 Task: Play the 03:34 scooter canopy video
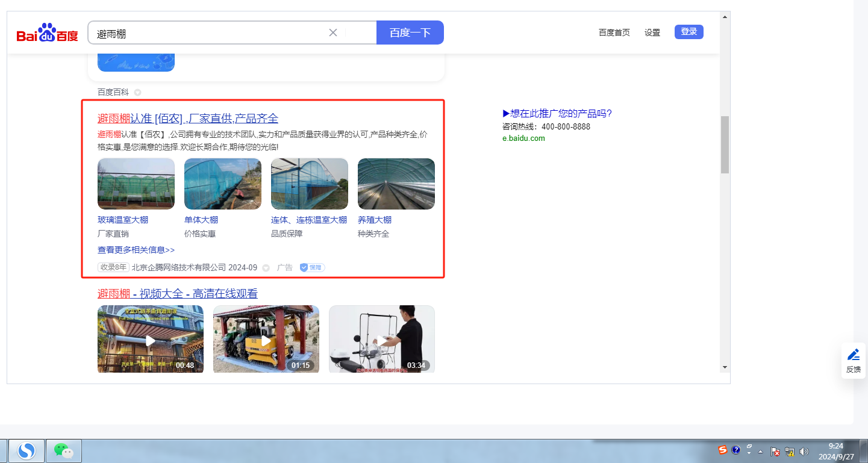[382, 340]
